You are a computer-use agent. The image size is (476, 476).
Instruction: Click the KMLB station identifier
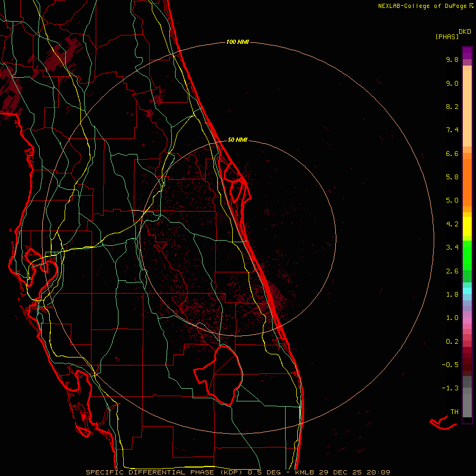coord(304,472)
